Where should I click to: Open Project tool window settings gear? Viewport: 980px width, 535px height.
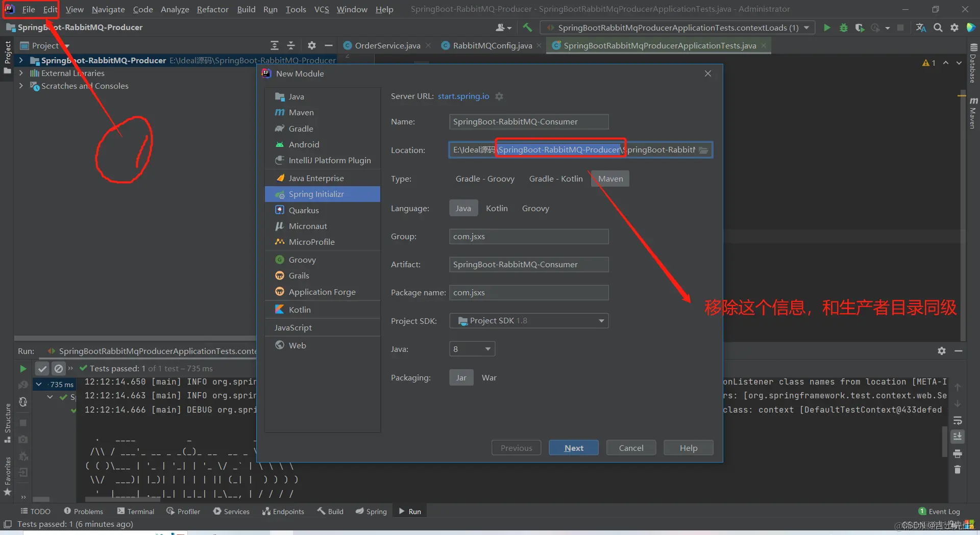[312, 45]
